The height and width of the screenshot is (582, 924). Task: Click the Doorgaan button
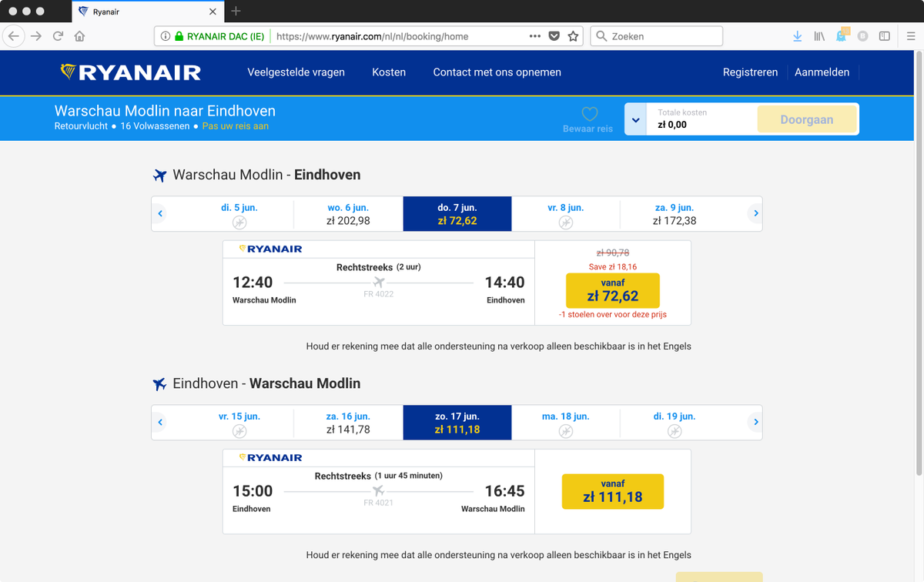(x=807, y=120)
